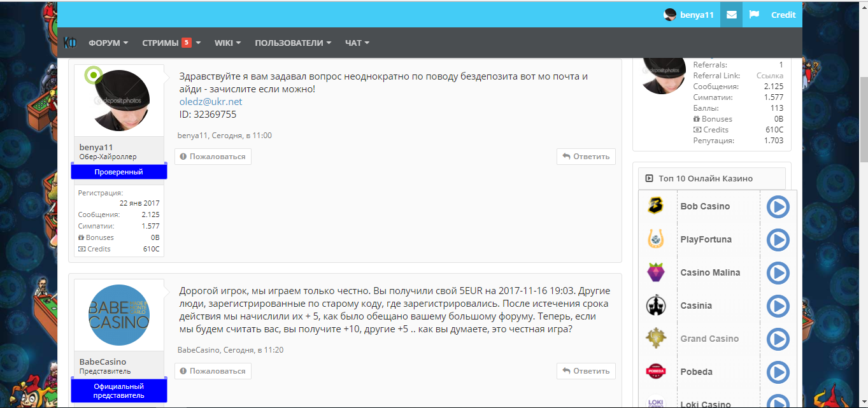Click the registration date 22 янв 2017

tap(139, 204)
